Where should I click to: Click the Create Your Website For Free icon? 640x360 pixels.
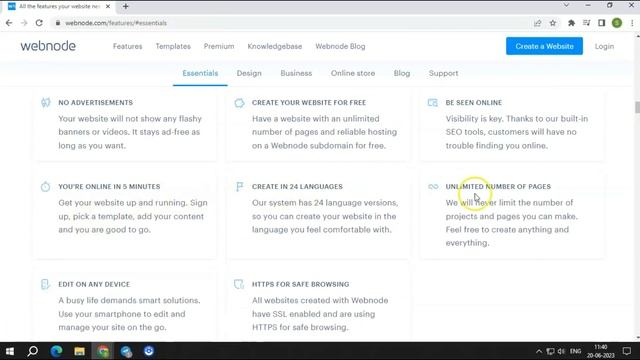(239, 103)
